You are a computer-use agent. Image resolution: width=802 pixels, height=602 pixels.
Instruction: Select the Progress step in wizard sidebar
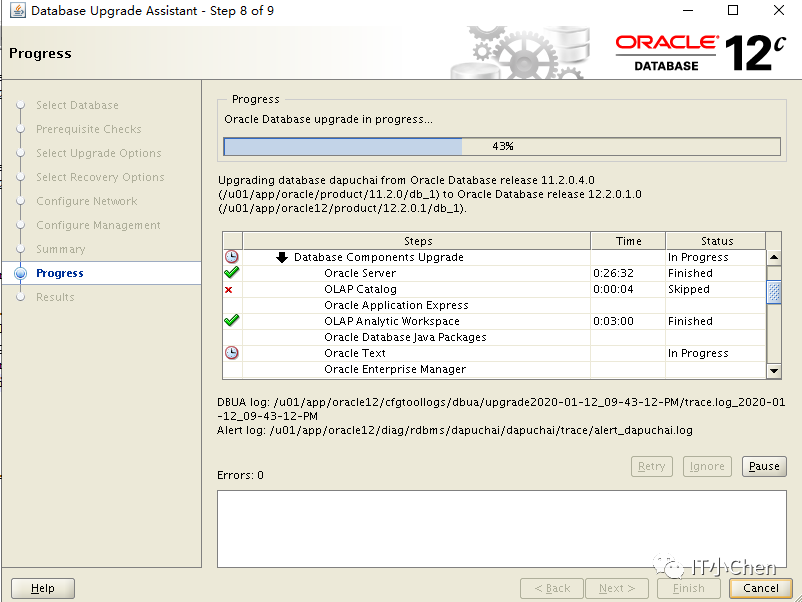60,273
